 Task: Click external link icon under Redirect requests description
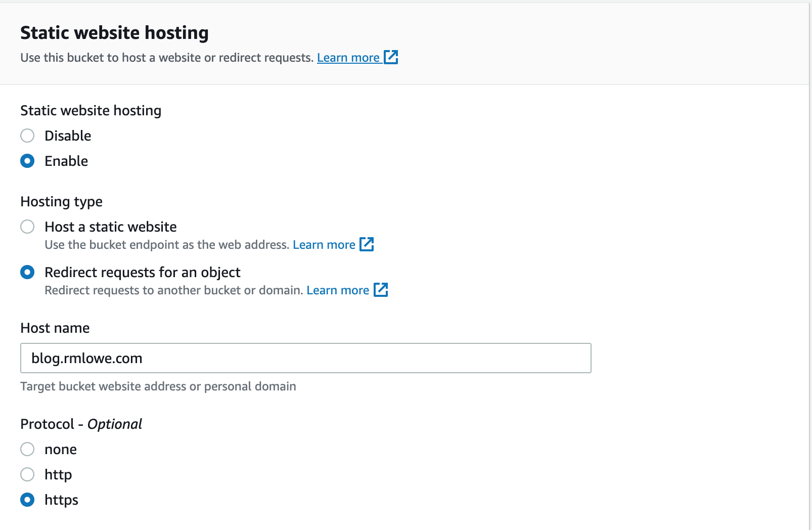click(x=380, y=290)
